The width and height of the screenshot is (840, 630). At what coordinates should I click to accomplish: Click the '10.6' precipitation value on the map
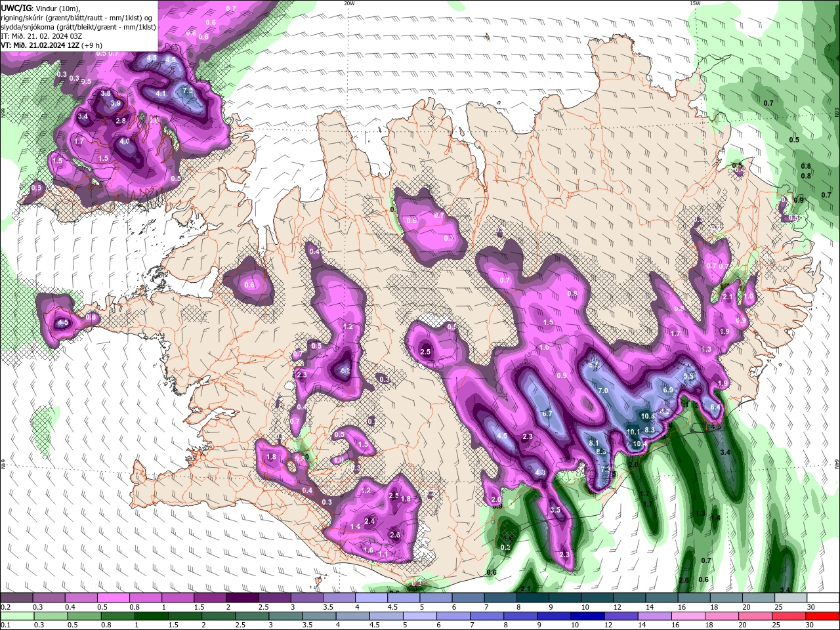click(x=648, y=416)
